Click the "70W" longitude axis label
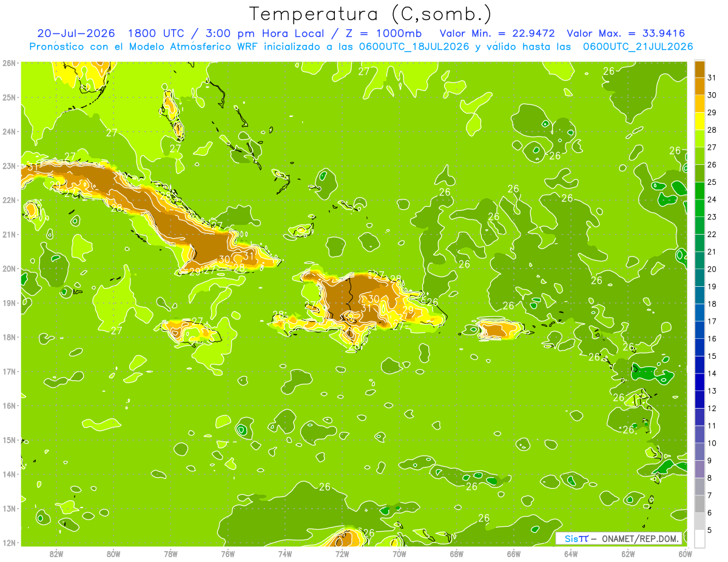Image resolution: width=728 pixels, height=562 pixels. (x=399, y=554)
